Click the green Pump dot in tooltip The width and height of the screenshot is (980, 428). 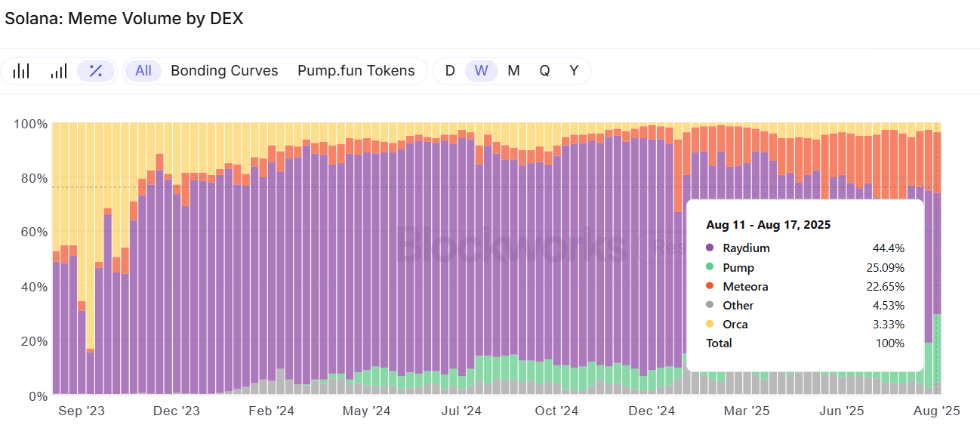710,267
